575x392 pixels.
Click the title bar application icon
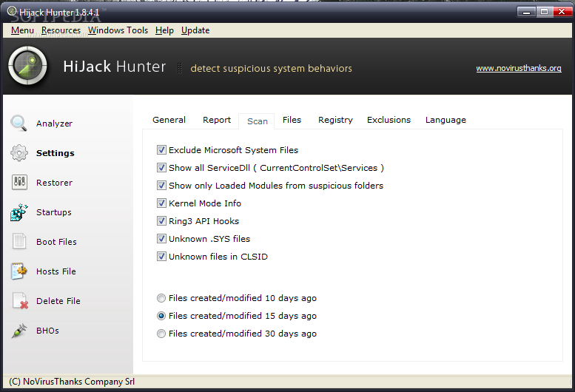pyautogui.click(x=12, y=11)
